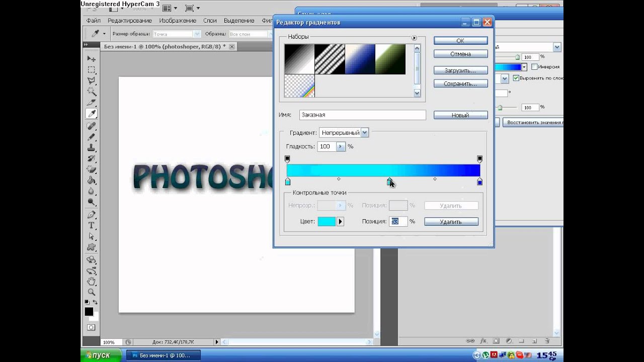Click the color stop Позиция percent field

click(398, 221)
